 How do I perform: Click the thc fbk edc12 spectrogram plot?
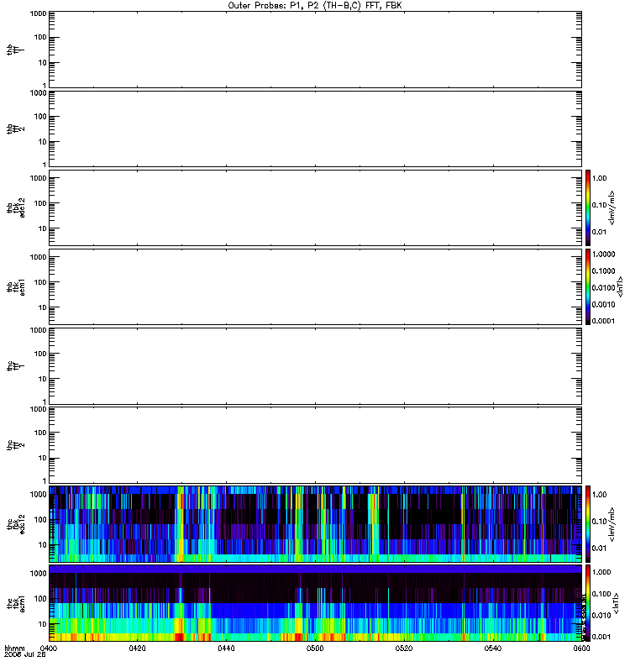pyautogui.click(x=315, y=523)
